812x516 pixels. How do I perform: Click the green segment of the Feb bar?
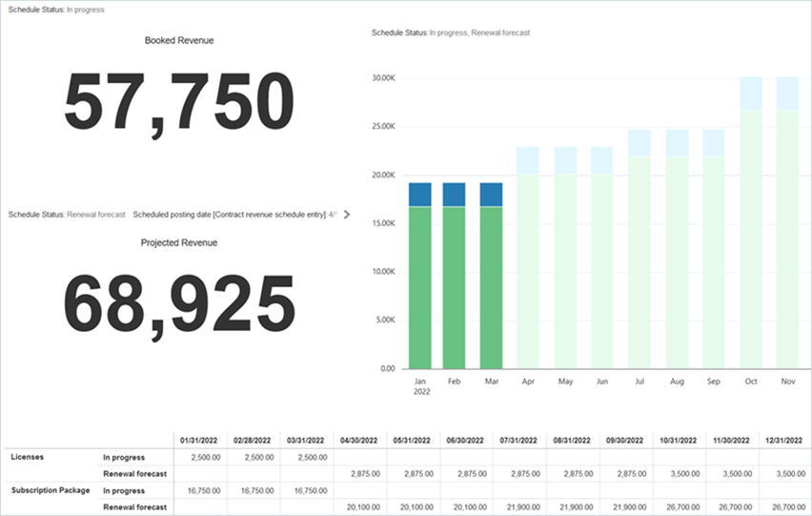coord(455,286)
